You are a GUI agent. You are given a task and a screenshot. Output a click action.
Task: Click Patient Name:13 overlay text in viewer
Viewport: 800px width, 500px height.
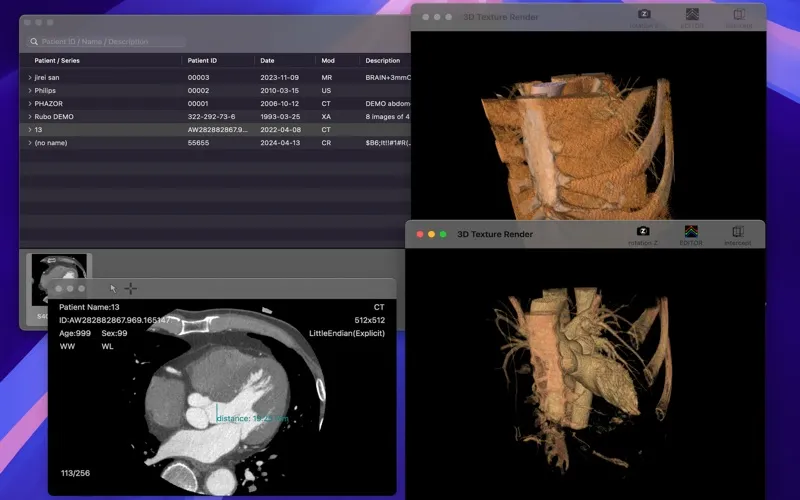pyautogui.click(x=89, y=307)
